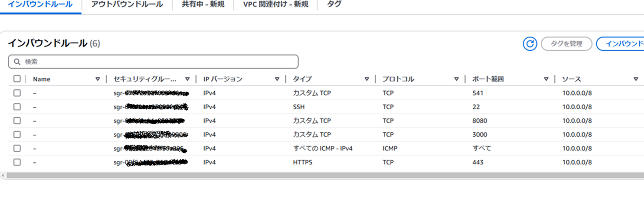Click the scroll left arrow on horizontal scrollbar
This screenshot has width=644, height=197.
[3, 175]
